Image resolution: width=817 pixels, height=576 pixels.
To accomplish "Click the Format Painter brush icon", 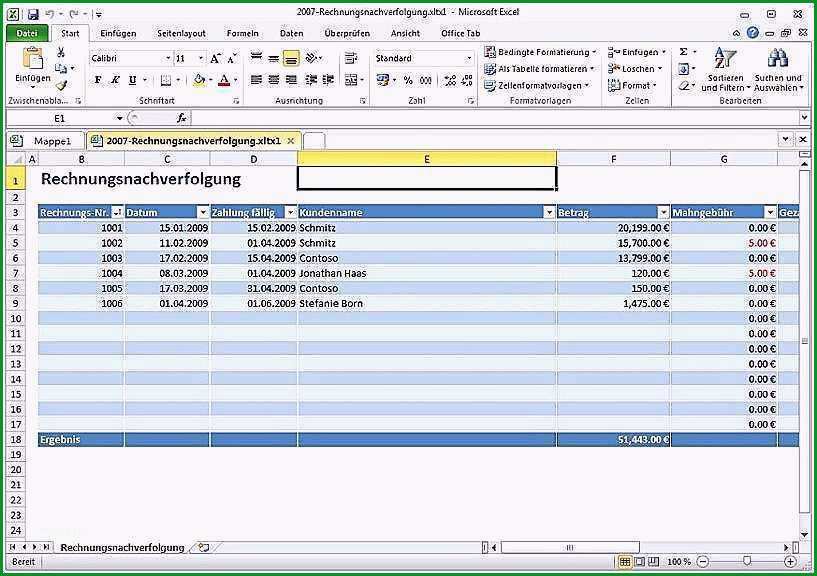I will coord(61,85).
